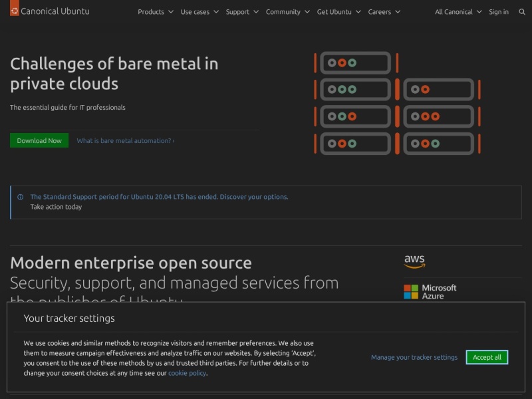The height and width of the screenshot is (399, 532).
Task: Open the Products menu
Action: (156, 12)
